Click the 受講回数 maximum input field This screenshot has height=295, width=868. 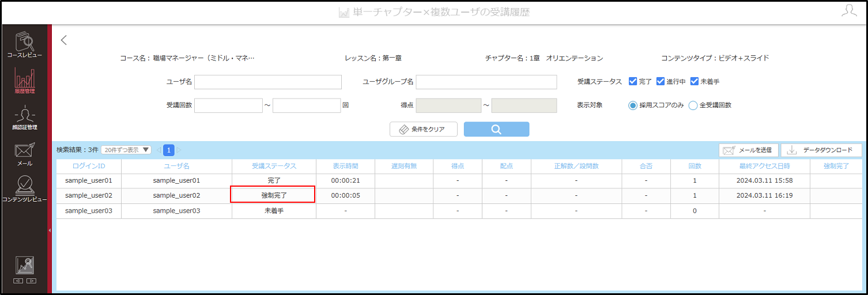(x=307, y=105)
